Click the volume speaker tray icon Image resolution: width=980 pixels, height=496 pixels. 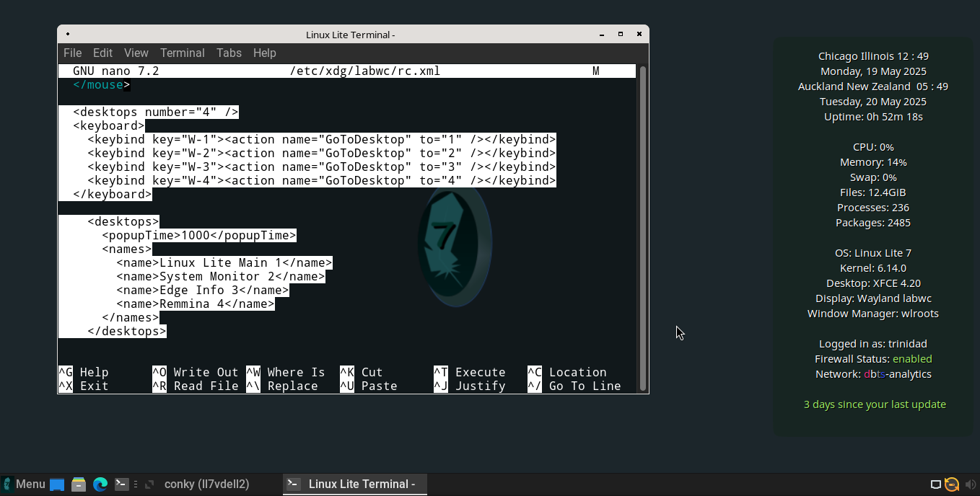tap(970, 484)
